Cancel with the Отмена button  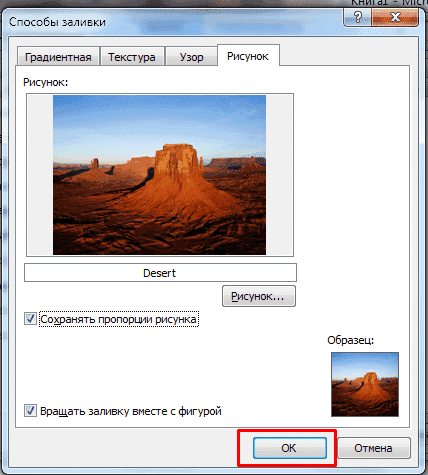click(373, 448)
